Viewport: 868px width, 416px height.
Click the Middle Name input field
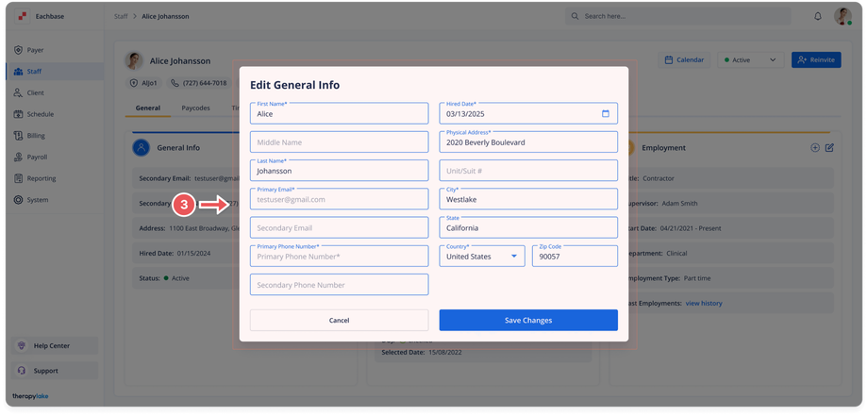(x=339, y=142)
